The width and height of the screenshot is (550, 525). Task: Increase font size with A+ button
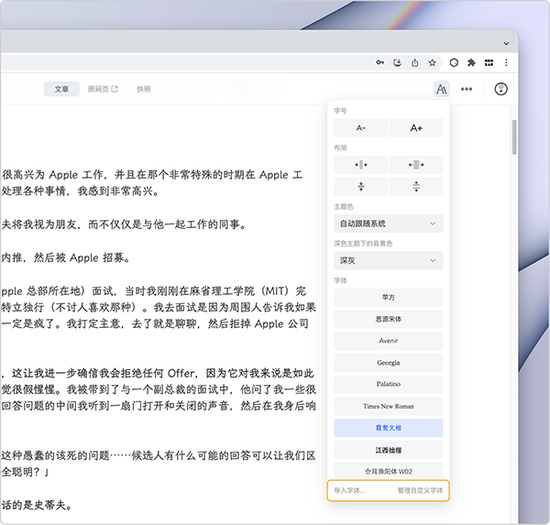(416, 128)
